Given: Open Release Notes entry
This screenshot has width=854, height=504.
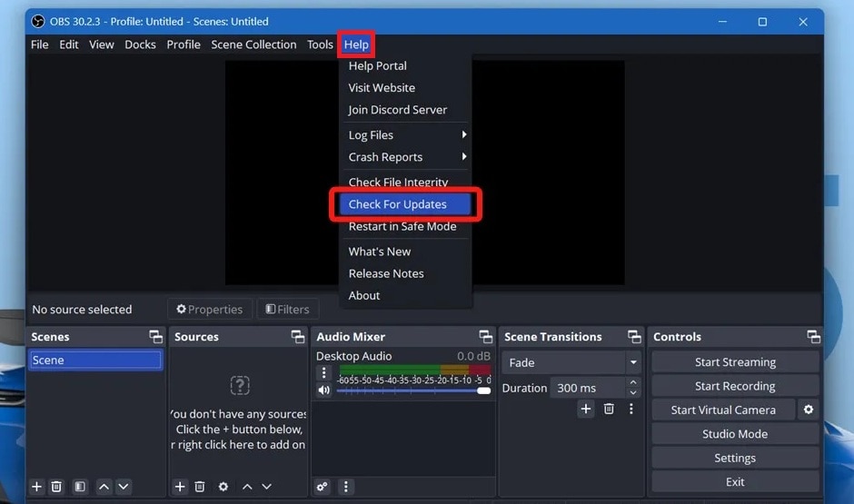Looking at the screenshot, I should tap(406, 273).
